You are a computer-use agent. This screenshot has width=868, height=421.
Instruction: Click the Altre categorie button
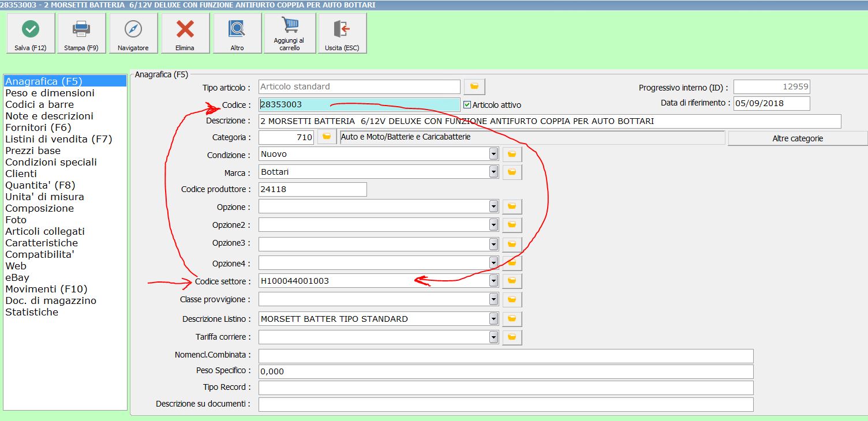point(798,138)
